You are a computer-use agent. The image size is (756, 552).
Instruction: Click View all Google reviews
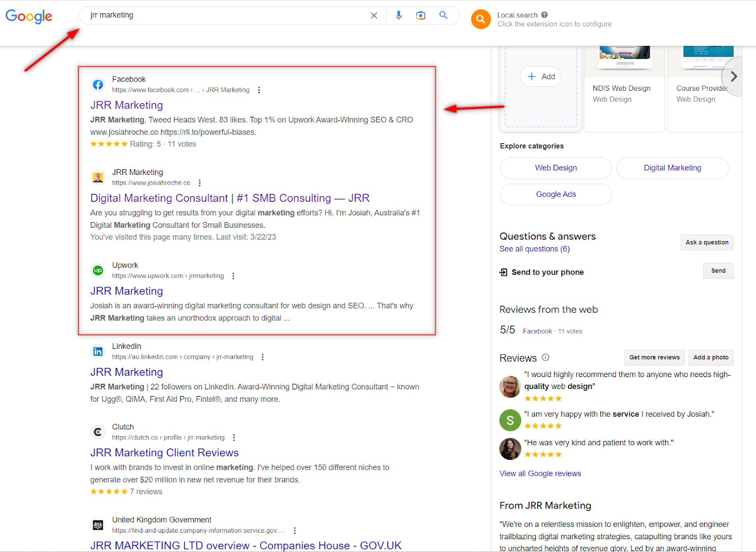coord(540,474)
